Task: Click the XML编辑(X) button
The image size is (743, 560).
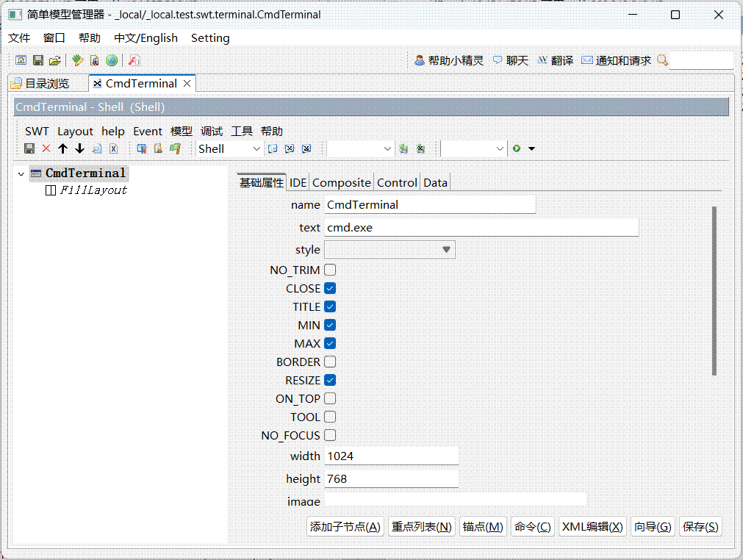Action: click(x=592, y=526)
